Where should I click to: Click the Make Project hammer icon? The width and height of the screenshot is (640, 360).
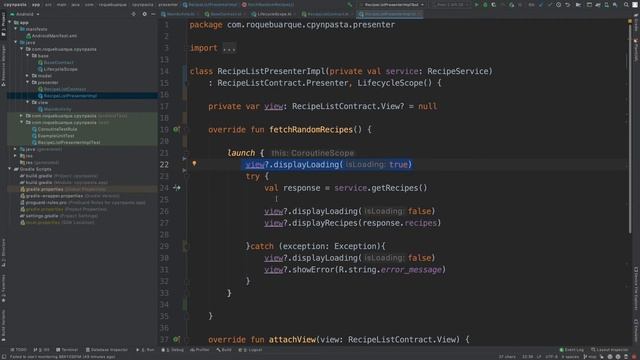pos(349,5)
